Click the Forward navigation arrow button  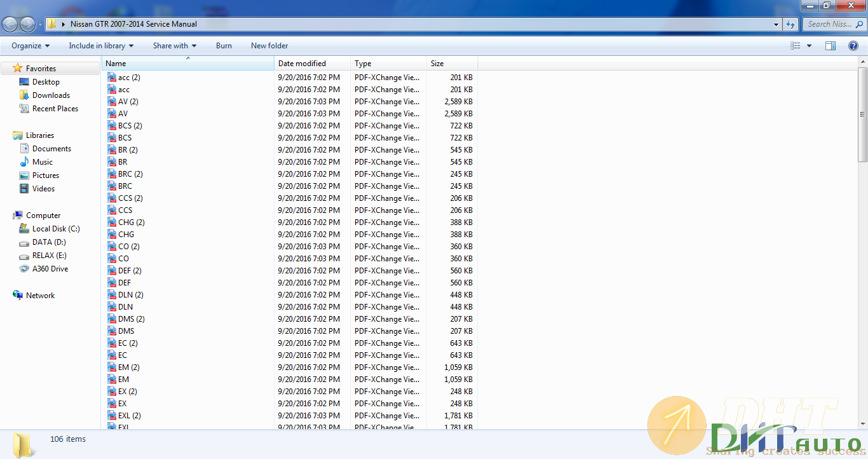27,24
